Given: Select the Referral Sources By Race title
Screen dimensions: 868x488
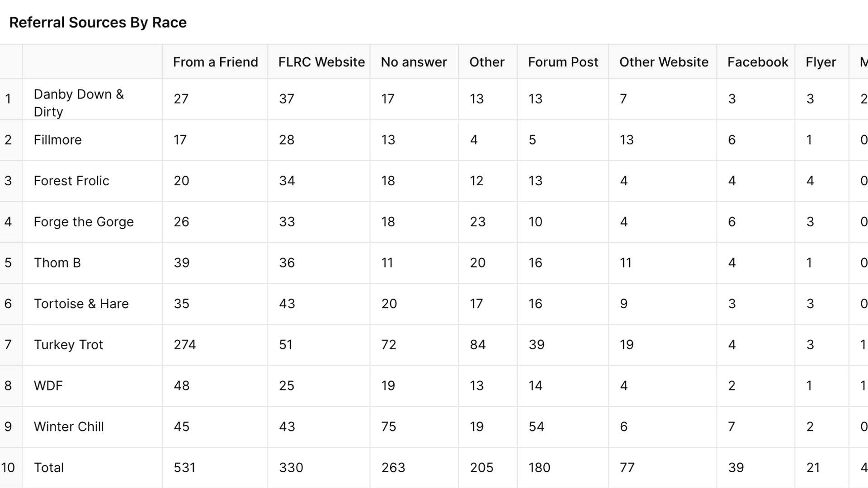Looking at the screenshot, I should tap(98, 23).
